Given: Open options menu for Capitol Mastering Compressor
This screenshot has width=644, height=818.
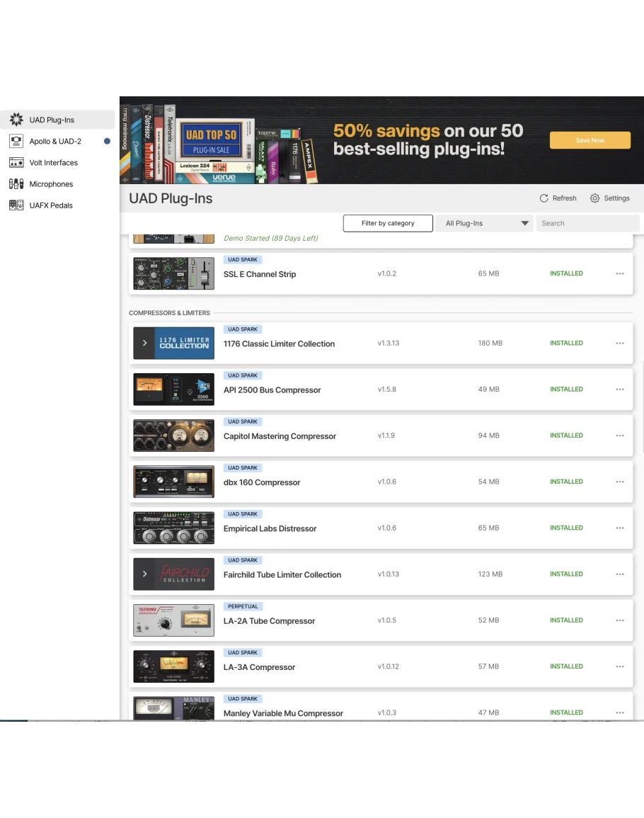Looking at the screenshot, I should pos(619,436).
